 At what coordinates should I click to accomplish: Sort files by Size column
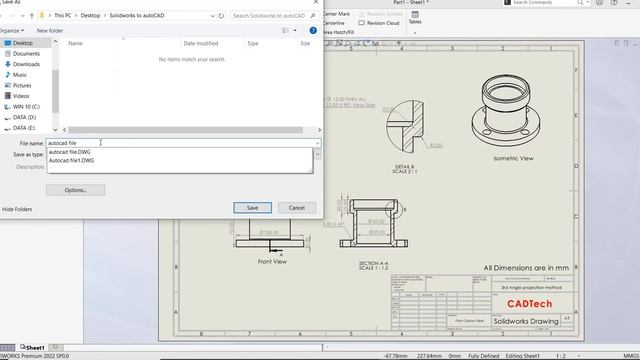tap(305, 43)
